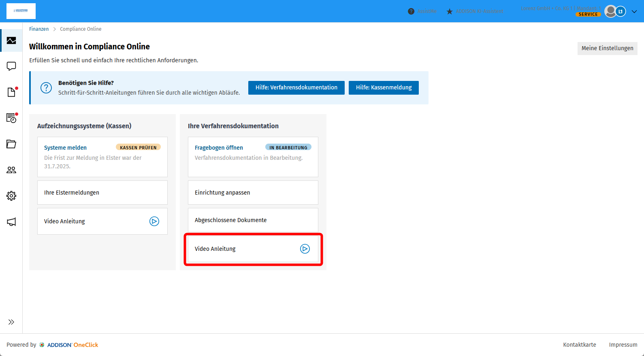Open Kontaktkarte footer link
Screen dimensions: 644x356
point(580,345)
